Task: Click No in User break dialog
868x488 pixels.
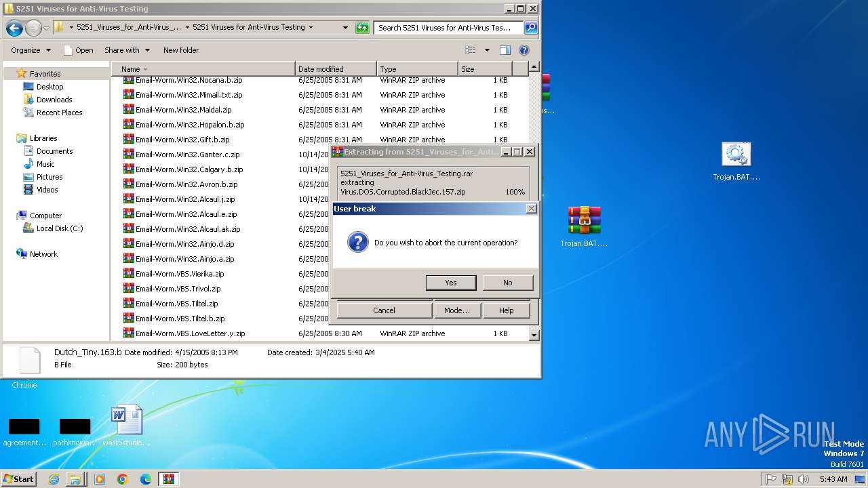Action: click(x=508, y=283)
